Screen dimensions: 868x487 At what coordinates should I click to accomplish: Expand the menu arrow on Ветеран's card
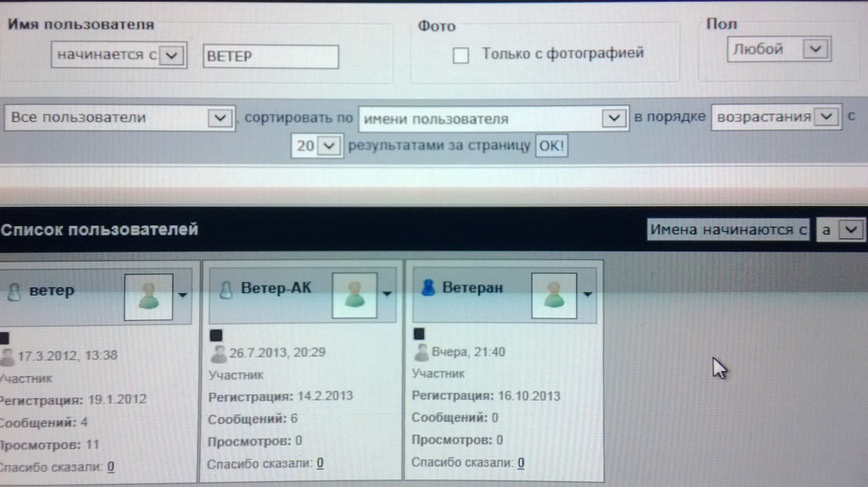(587, 293)
